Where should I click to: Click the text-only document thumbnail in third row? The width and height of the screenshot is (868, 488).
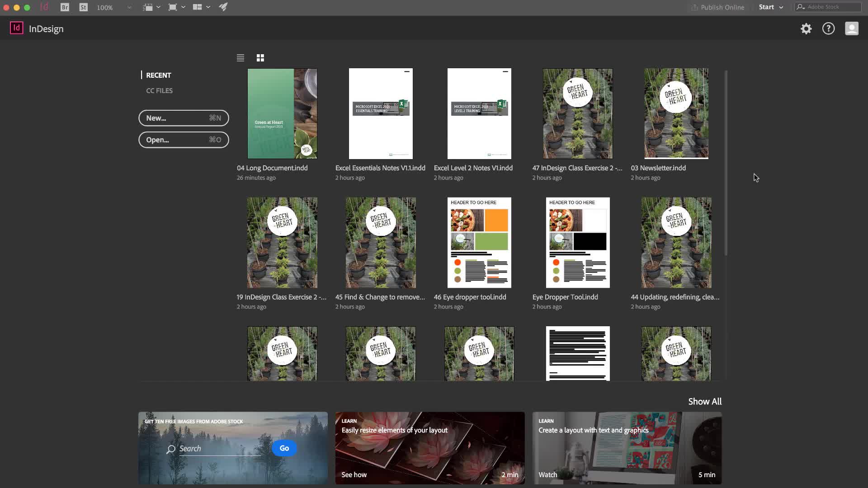578,353
